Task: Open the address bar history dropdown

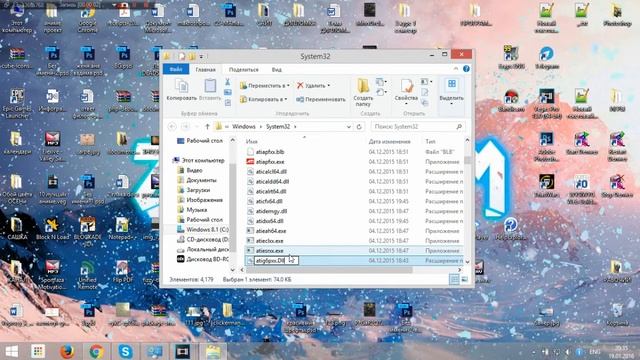Action: [349, 127]
